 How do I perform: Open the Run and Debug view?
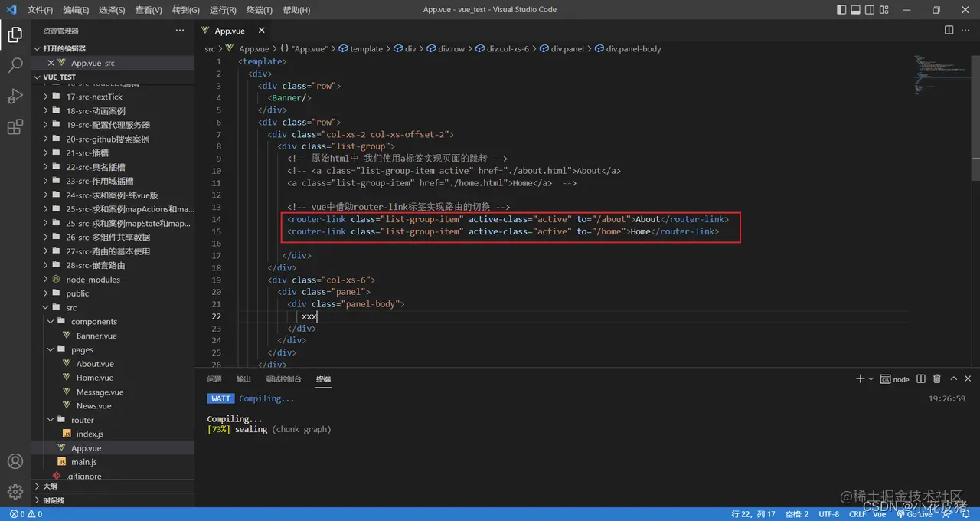[x=15, y=96]
